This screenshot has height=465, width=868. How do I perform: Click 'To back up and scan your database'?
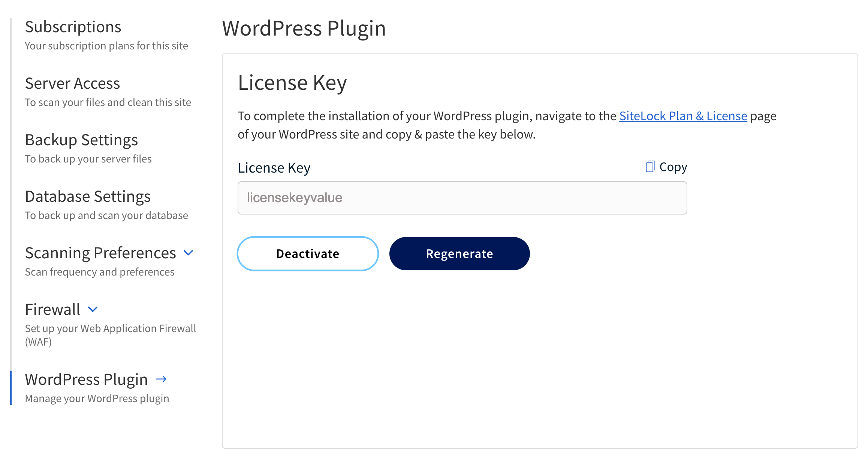click(106, 215)
